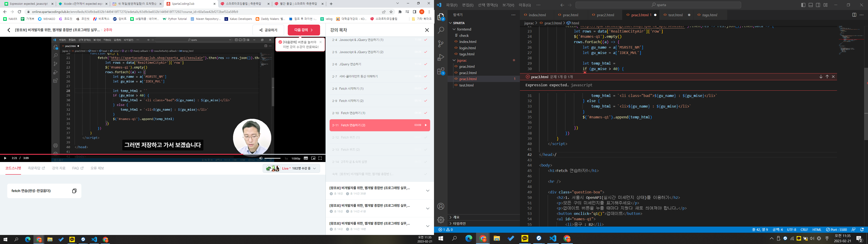868x244 pixels.
Task: Open the 보기(V) menu in VS Code
Action: click(508, 5)
